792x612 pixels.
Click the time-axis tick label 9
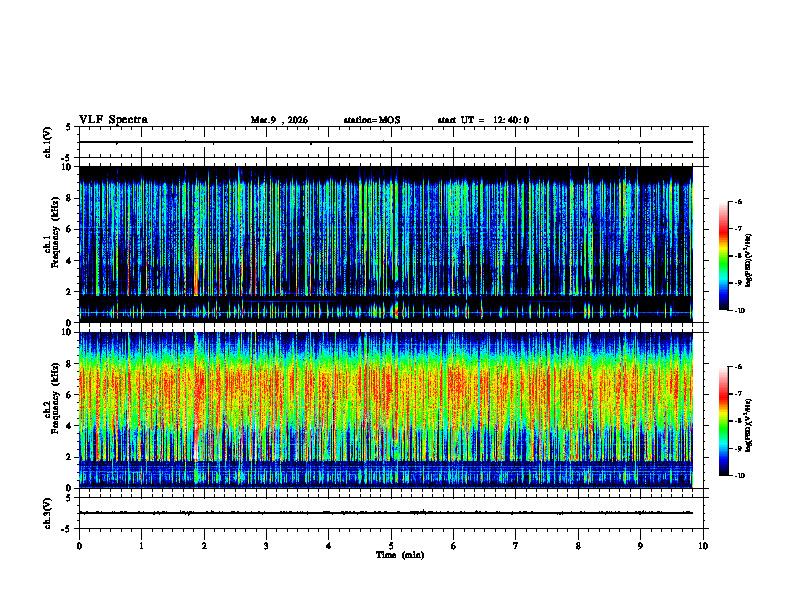[x=640, y=546]
